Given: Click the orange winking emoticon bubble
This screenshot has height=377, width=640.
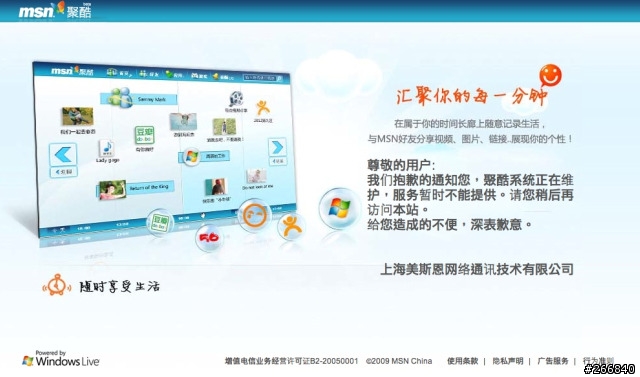Looking at the screenshot, I should (255, 215).
